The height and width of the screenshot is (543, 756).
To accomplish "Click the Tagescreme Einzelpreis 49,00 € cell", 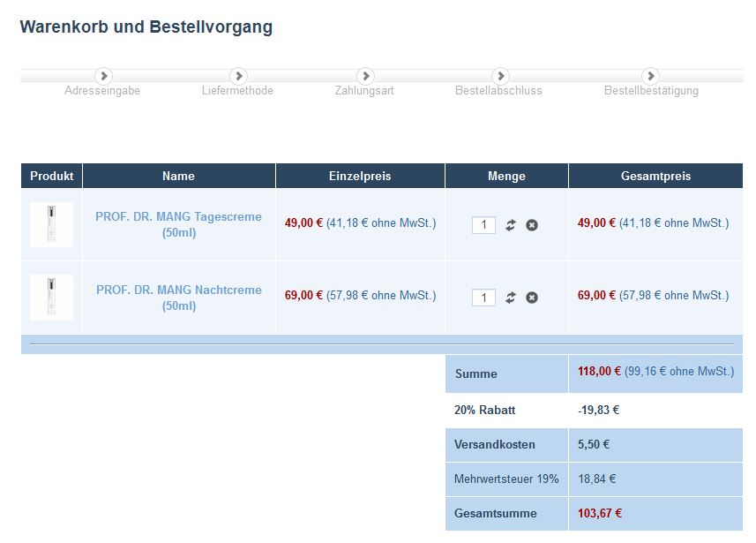I will tap(360, 223).
